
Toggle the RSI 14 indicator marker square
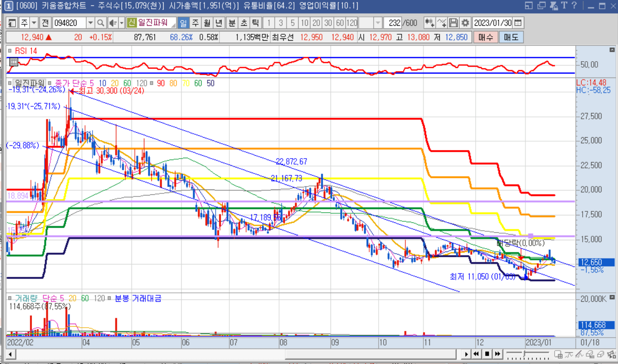(9, 50)
